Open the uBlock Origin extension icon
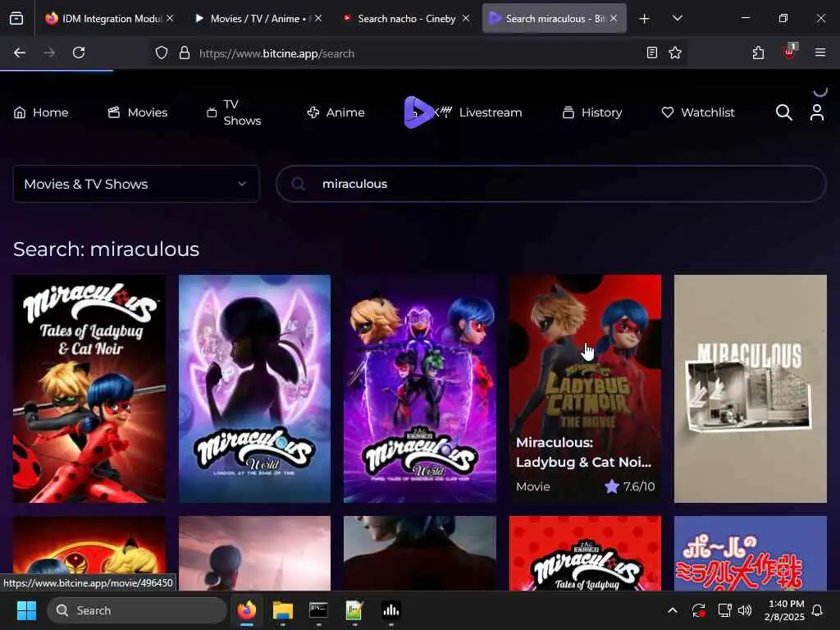 pos(790,52)
